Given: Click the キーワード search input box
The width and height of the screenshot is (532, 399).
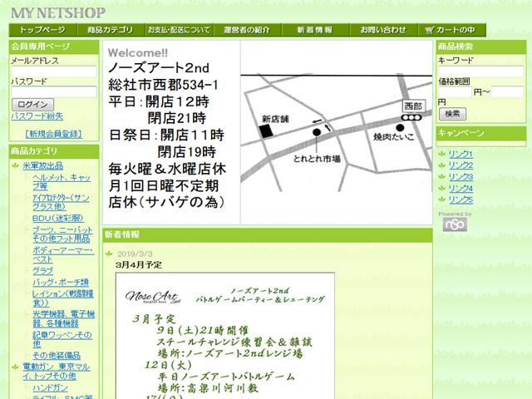Looking at the screenshot, I should pyautogui.click(x=480, y=71).
